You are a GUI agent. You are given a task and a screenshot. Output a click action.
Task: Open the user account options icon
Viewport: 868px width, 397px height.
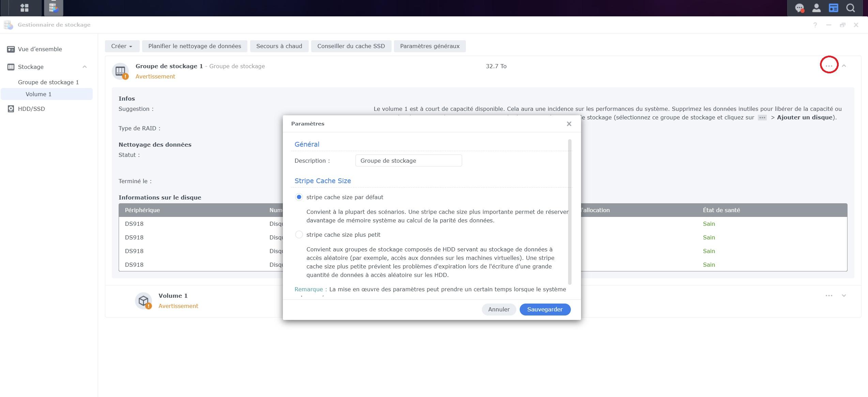tap(816, 8)
